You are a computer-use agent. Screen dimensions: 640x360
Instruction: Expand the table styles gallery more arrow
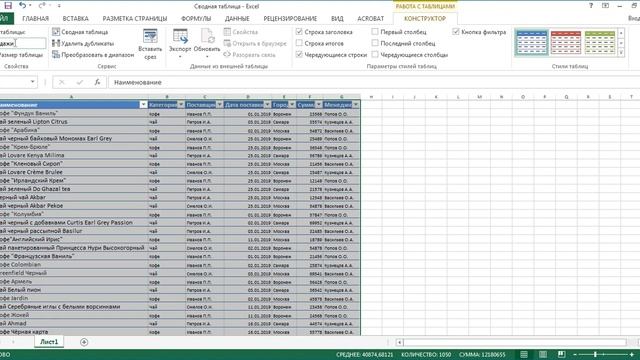coord(621,53)
